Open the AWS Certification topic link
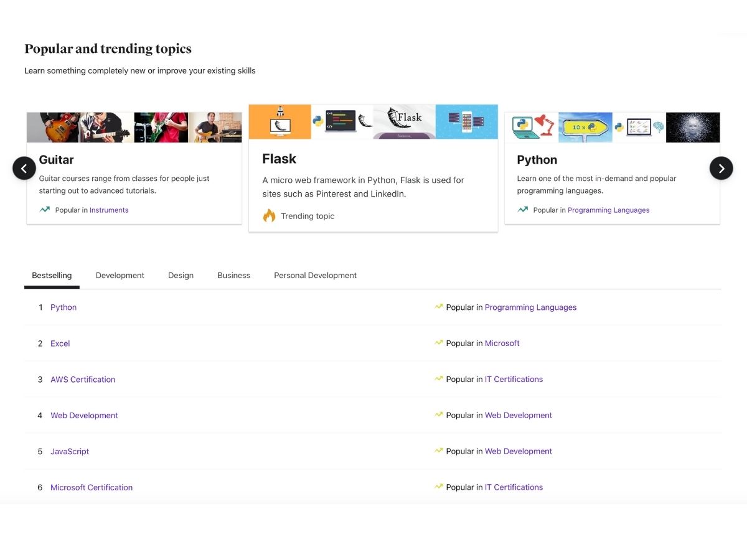The image size is (747, 560). [x=83, y=380]
